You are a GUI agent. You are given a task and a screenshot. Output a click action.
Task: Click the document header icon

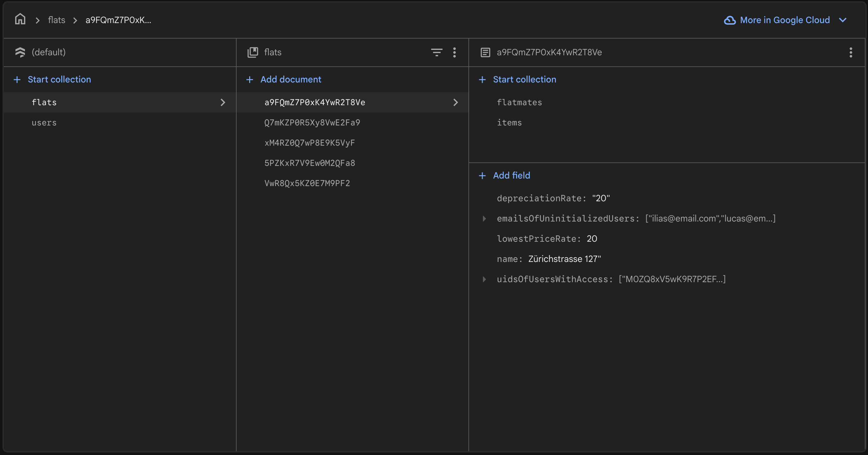pos(485,52)
